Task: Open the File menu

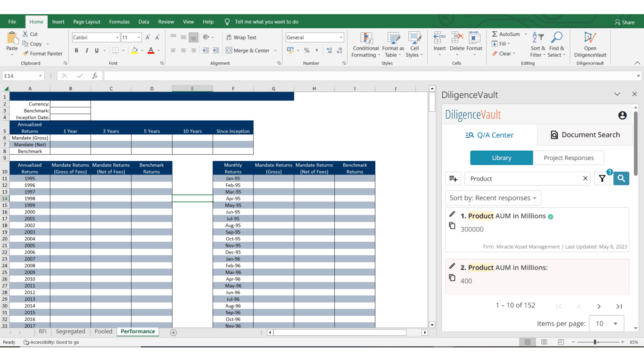Action: tap(12, 22)
